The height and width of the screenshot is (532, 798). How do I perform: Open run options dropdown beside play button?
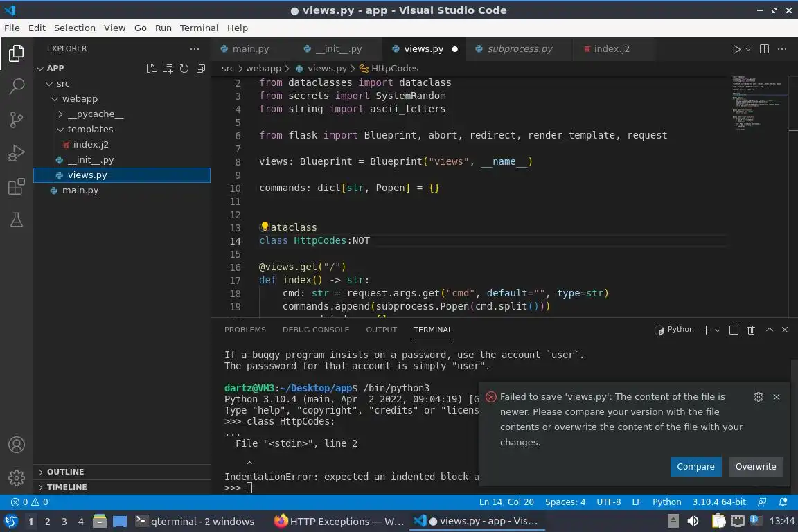(747, 49)
